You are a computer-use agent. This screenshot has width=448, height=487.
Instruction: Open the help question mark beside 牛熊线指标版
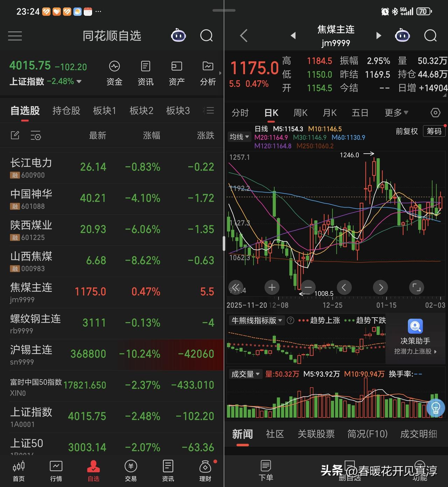[x=290, y=320]
